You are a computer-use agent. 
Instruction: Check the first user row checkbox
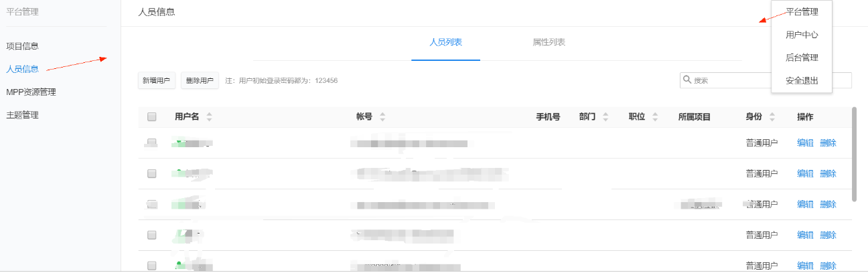point(152,143)
